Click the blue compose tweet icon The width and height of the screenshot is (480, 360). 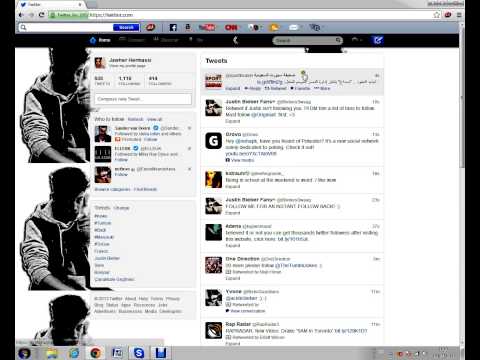377,40
